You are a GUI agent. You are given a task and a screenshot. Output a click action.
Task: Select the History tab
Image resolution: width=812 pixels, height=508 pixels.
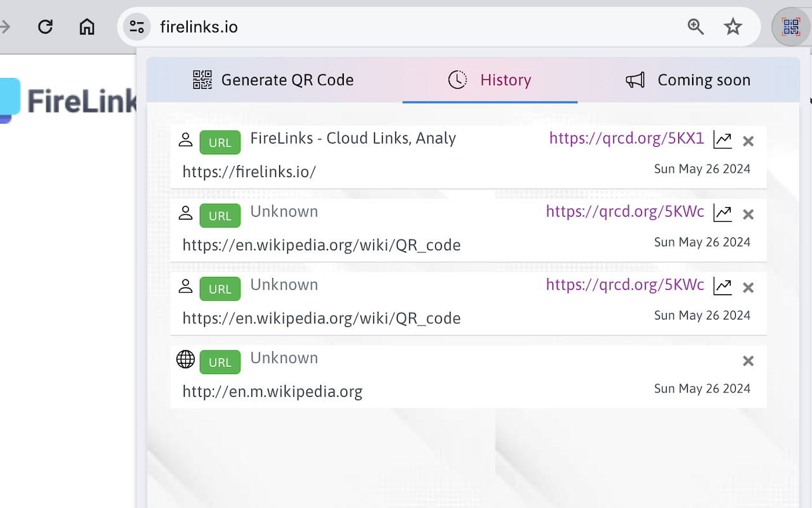click(490, 80)
